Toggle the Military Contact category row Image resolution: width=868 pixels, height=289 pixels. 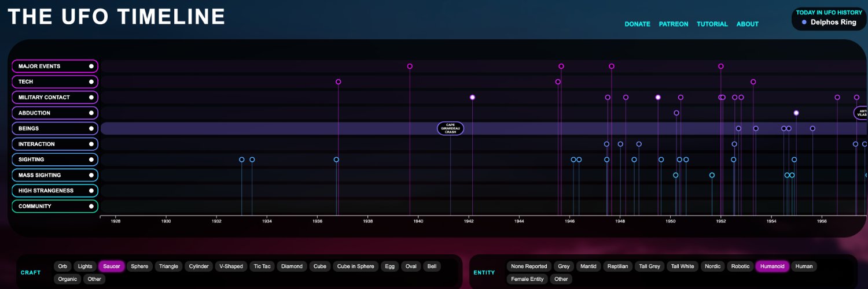(55, 97)
